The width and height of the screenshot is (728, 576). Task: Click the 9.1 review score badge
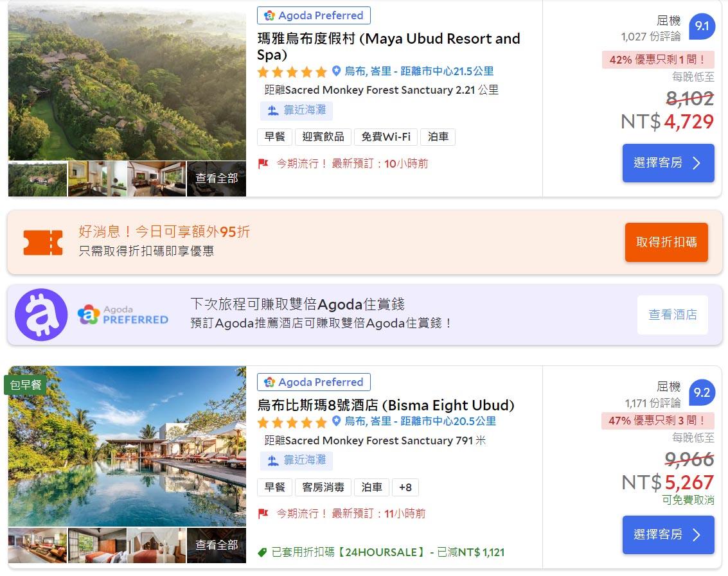tap(702, 26)
